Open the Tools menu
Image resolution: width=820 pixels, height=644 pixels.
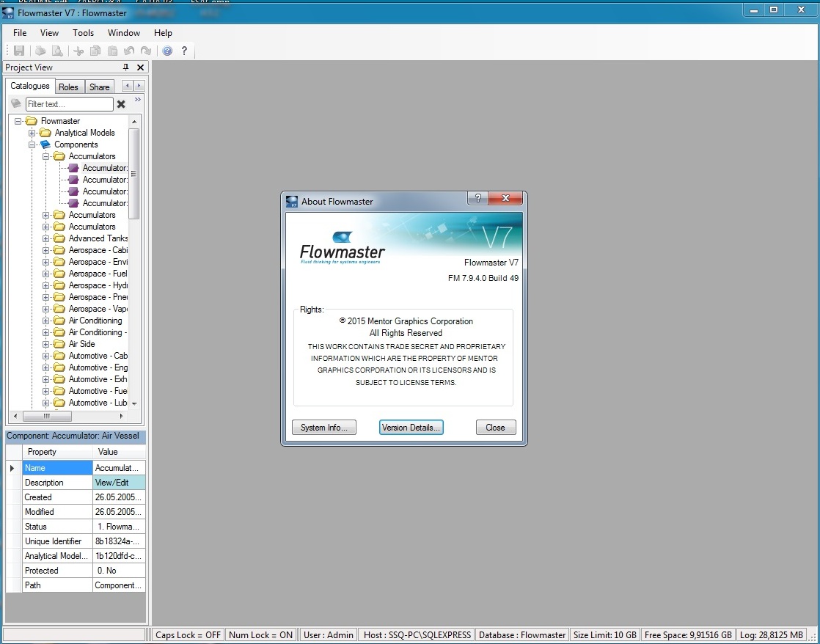[x=83, y=33]
